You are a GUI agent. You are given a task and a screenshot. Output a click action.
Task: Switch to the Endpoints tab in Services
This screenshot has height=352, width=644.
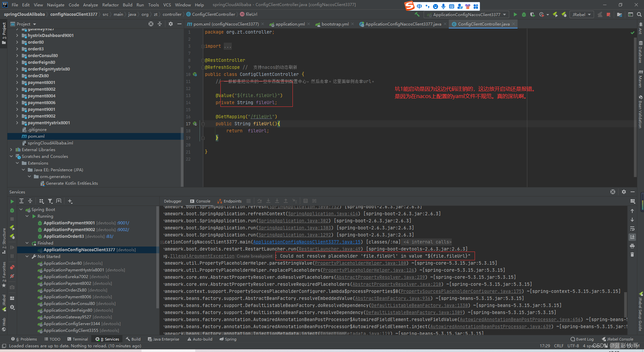229,201
